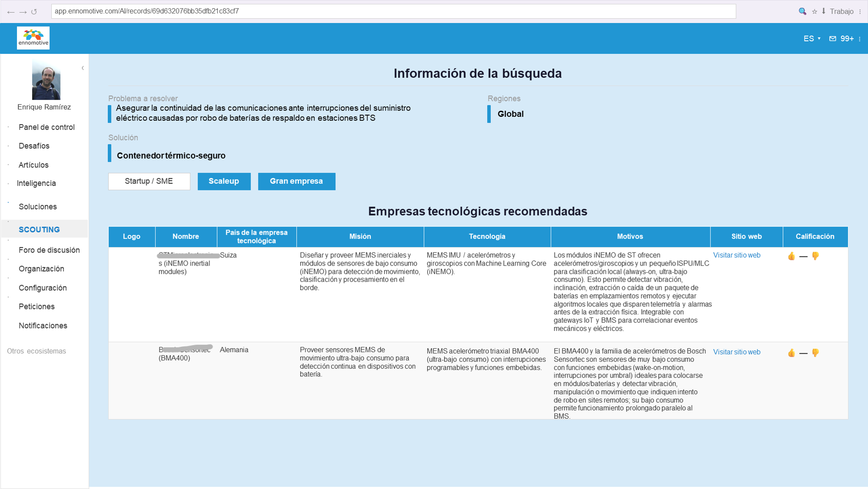868x489 pixels.
Task: Click the Global region value
Action: [x=511, y=114]
